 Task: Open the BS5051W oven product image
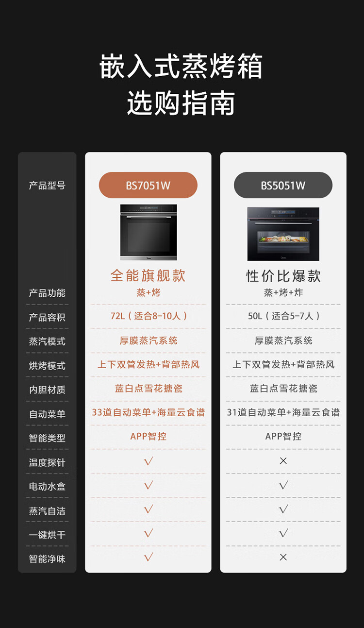coord(283,234)
